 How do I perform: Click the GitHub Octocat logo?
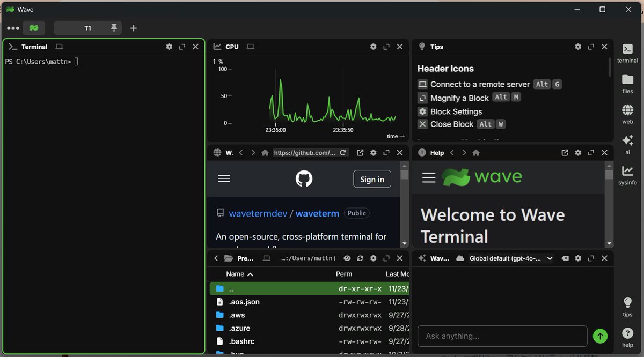(304, 178)
